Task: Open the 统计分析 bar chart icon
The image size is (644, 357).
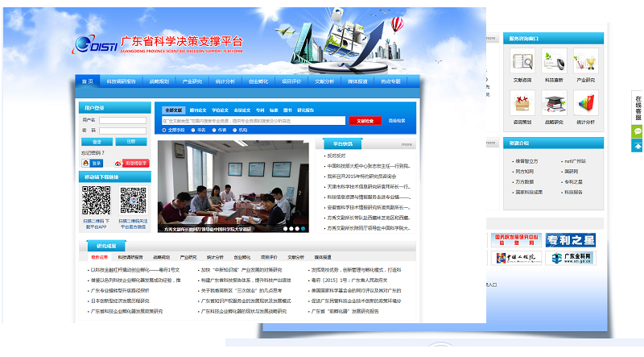Action: point(585,102)
